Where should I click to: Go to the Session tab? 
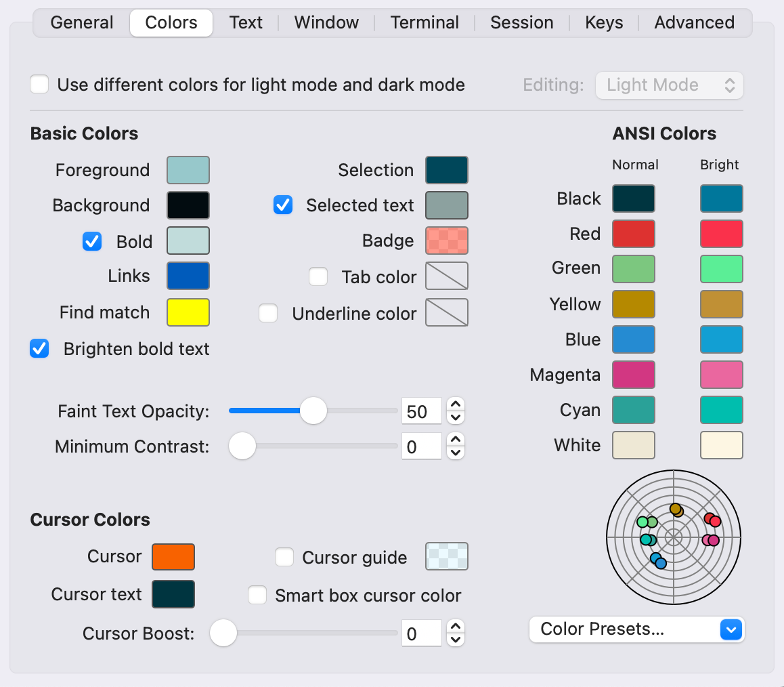pos(521,22)
